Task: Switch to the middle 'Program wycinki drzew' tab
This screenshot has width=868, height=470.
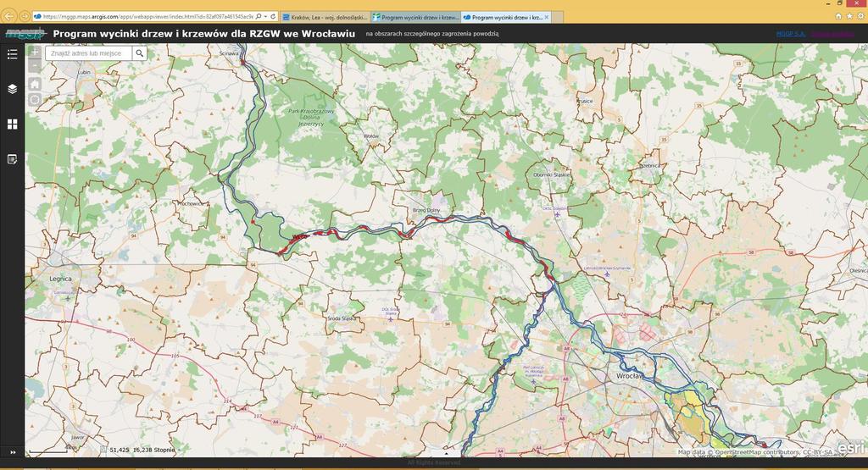Action: click(415, 17)
